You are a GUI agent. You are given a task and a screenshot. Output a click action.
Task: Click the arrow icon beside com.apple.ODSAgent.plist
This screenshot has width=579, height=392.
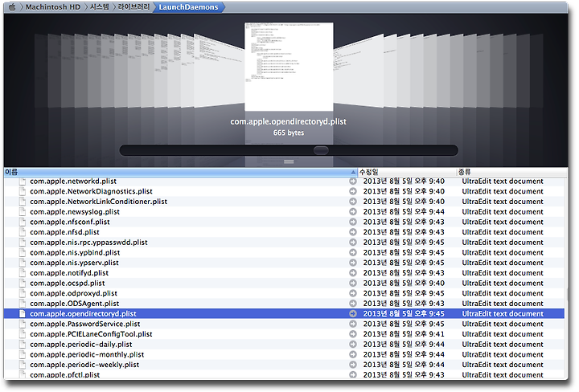[x=353, y=304]
